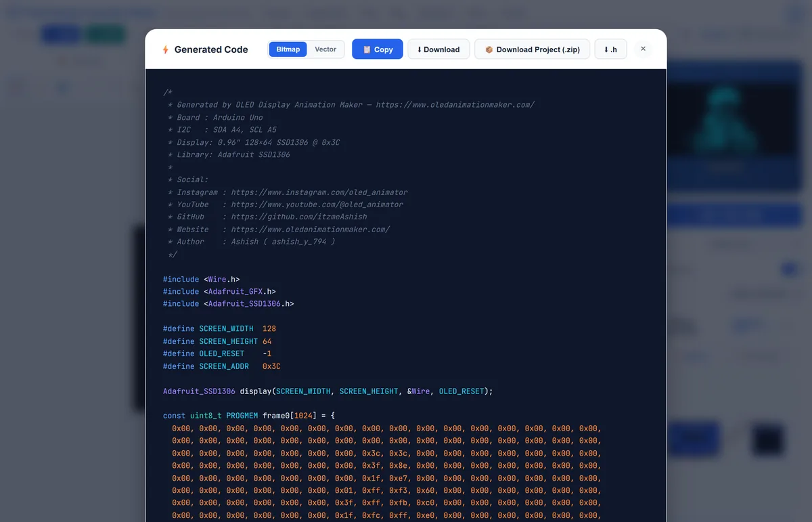Click the '#define SCREEN_ADDR 0x3C' line

tap(222, 366)
